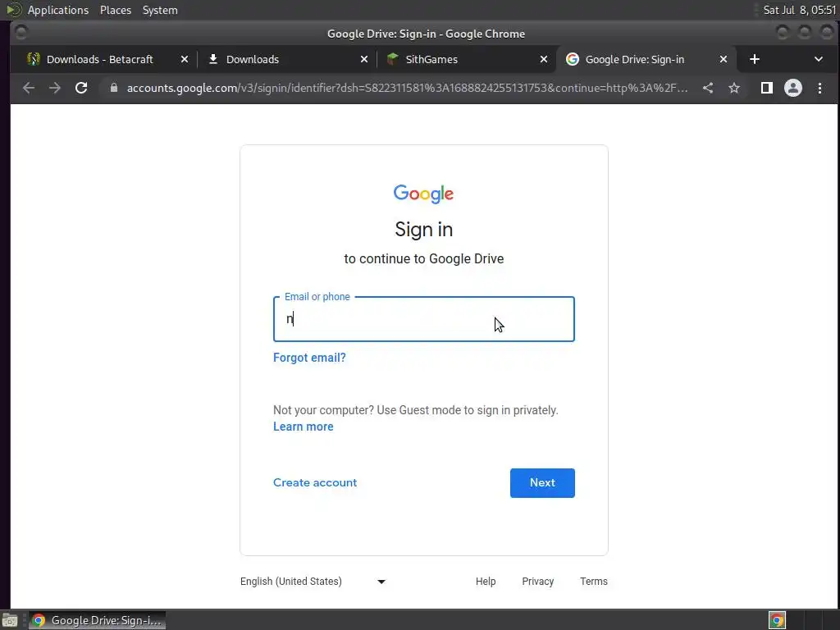Open the System menu
Viewport: 840px width, 630px height.
pos(160,10)
